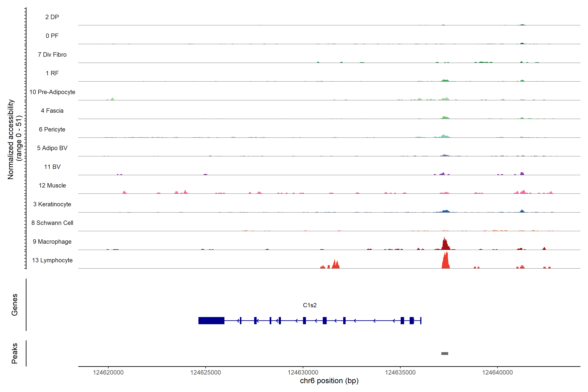
Task: Click axis tick label 124620000
Action: 108,373
